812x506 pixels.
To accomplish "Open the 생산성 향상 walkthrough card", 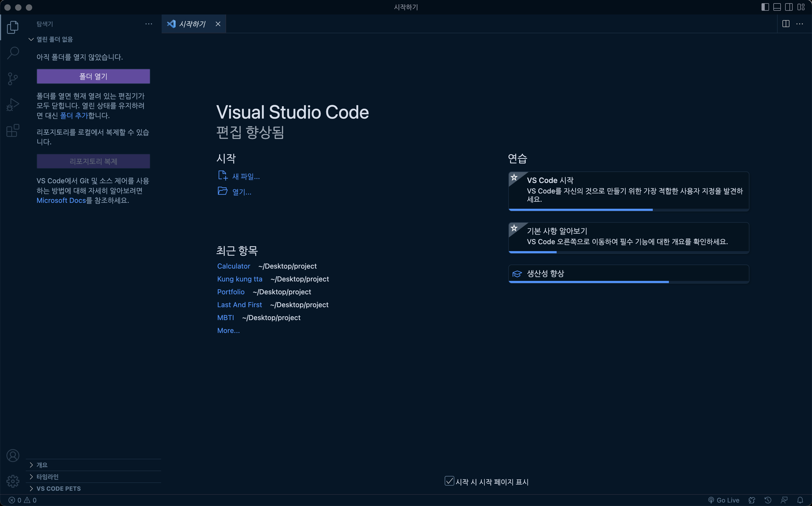I will tap(629, 274).
